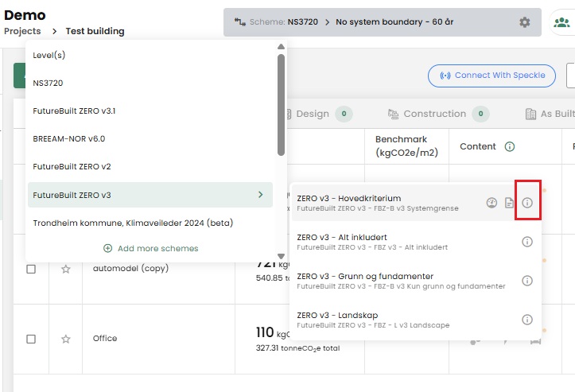Screen dimensions: 575x392
Task: Click info icon beside Content column header
Action: click(x=510, y=146)
